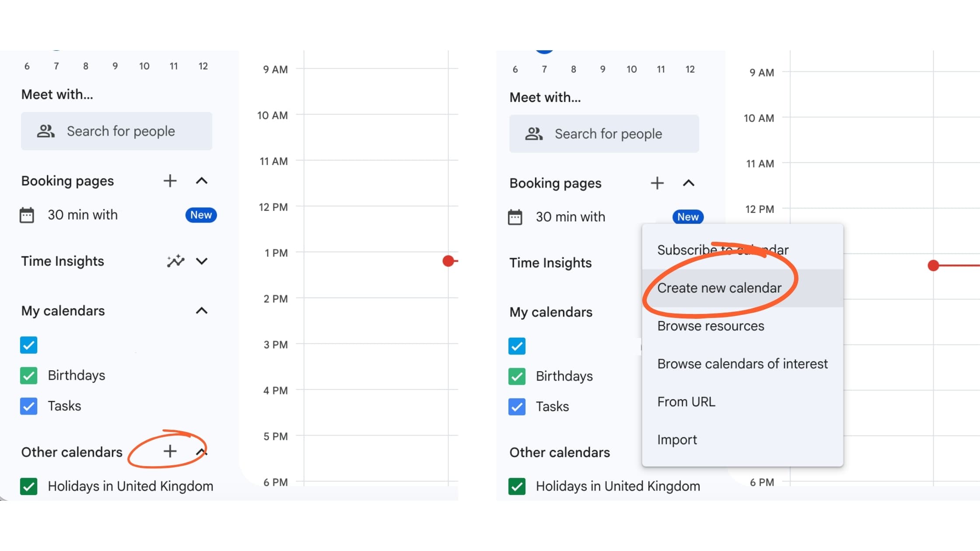Screen dimensions: 980x551
Task: Uncheck Holidays in United Kingdom, left panel
Action: 28,486
